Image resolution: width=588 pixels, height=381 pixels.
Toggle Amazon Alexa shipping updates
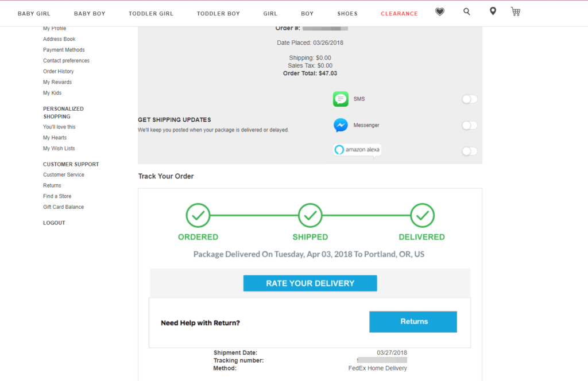click(469, 151)
